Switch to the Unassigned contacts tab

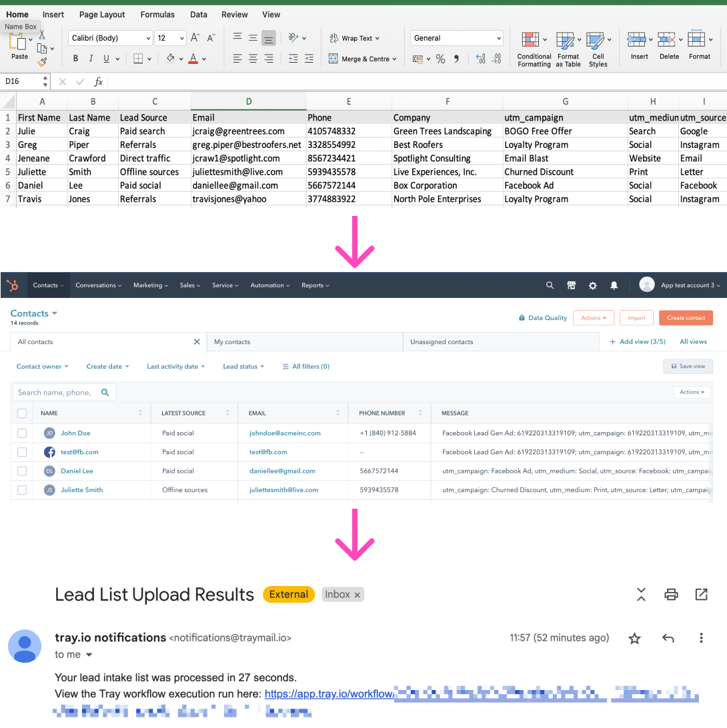pos(501,342)
